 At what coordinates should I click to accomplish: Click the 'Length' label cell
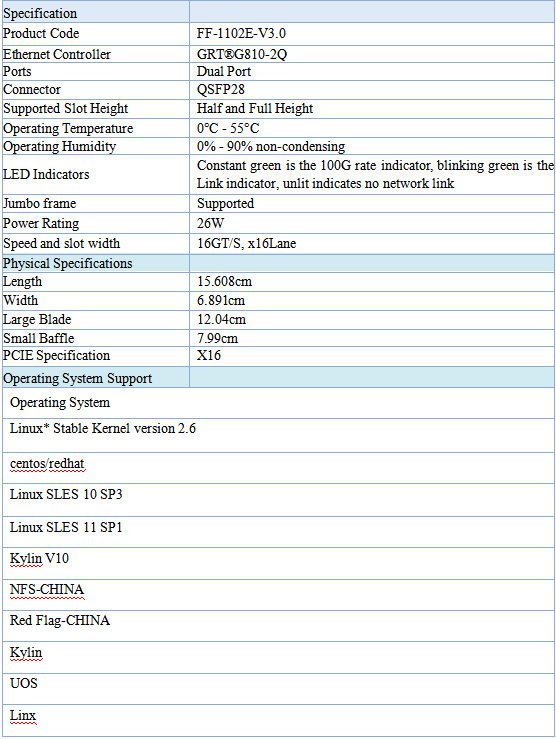[96, 282]
